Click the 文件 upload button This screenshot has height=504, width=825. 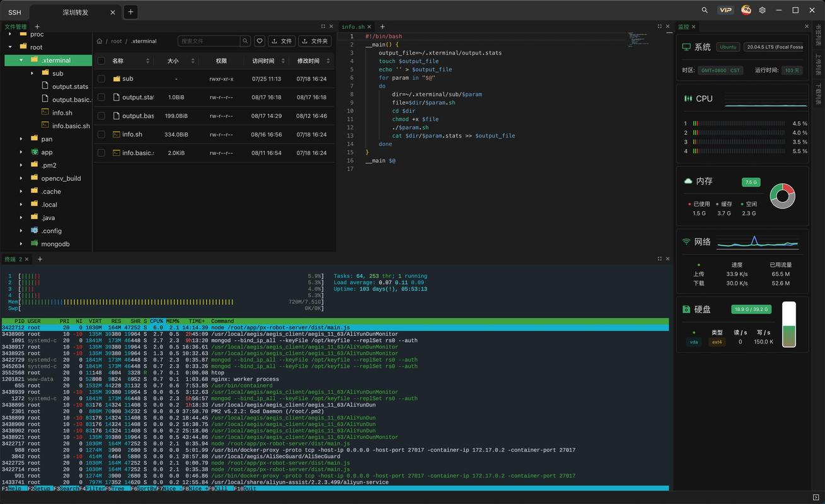282,40
